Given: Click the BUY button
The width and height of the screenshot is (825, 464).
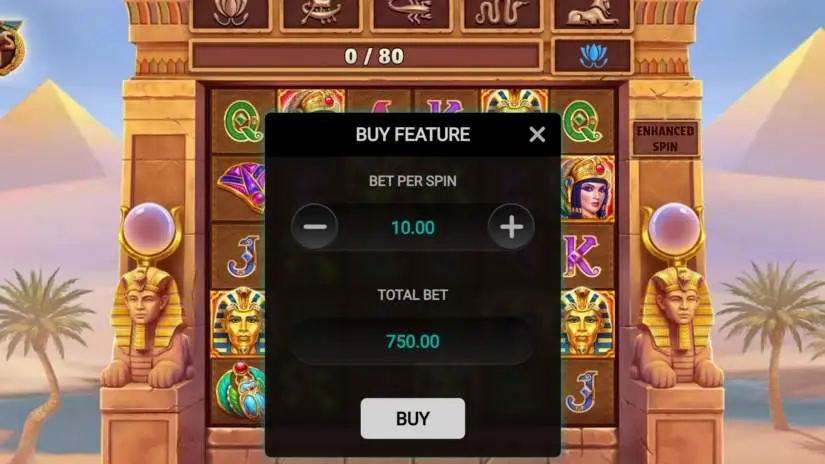Looking at the screenshot, I should [x=412, y=418].
